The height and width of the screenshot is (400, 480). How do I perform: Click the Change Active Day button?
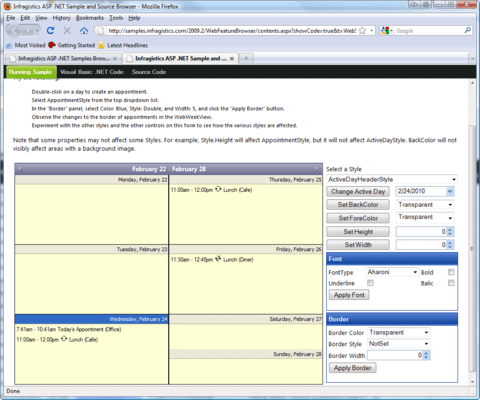point(358,192)
